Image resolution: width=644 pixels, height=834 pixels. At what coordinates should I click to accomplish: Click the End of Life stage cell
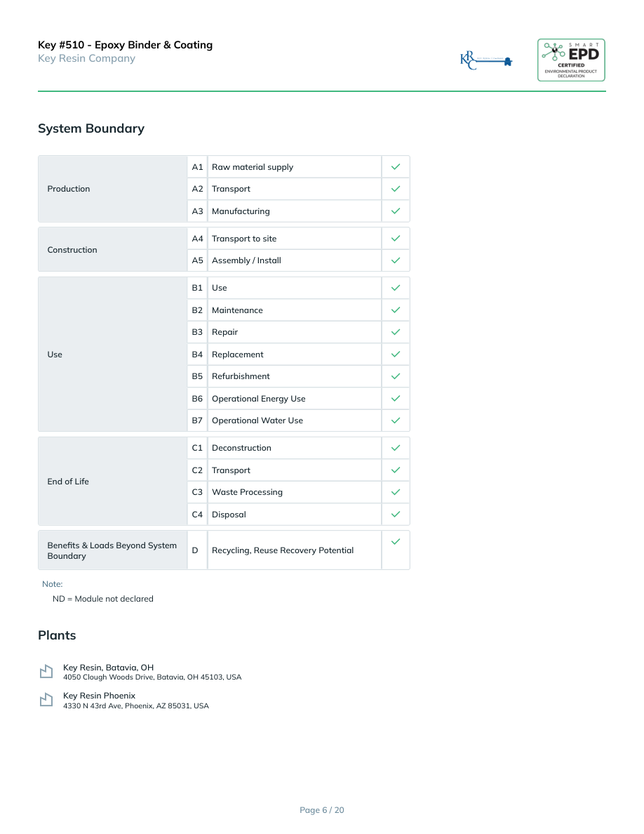pos(112,482)
